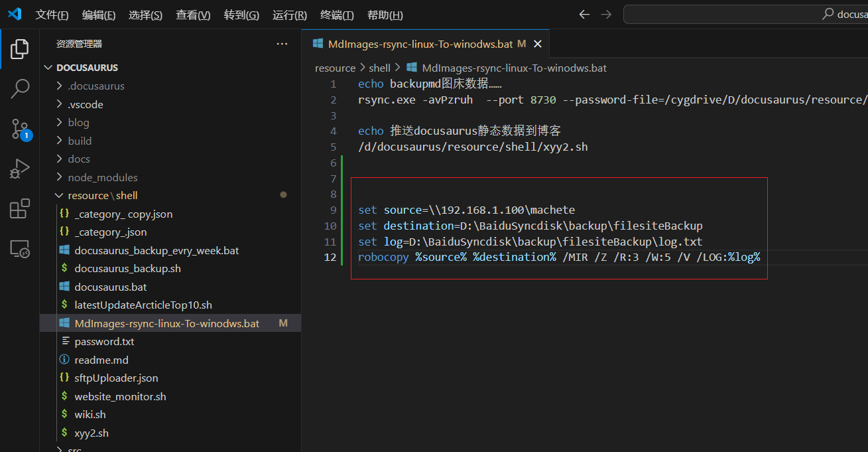
Task: Click the /d/docusaurus/resource/shell/xyy2.sh line
Action: point(473,147)
